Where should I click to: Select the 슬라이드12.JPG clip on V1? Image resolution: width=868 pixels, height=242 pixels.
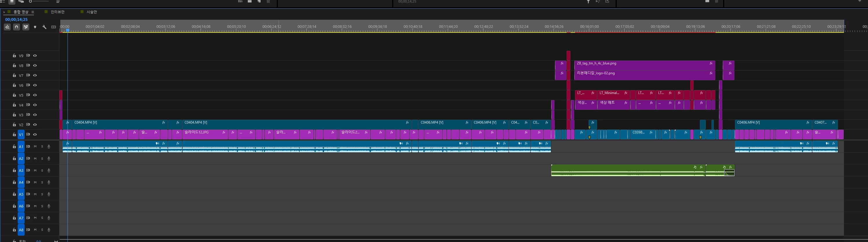205,134
